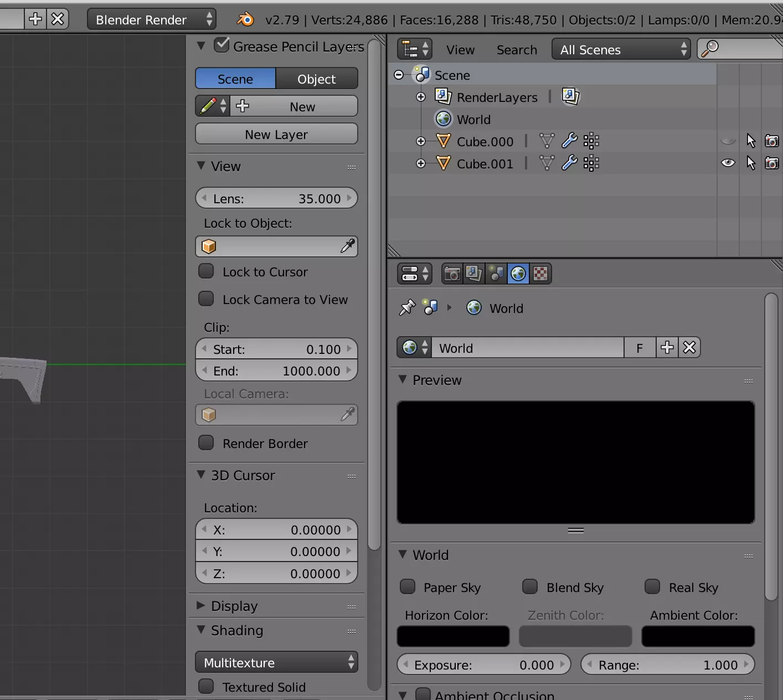Open the Texture properties checkerboard tab
783x700 pixels.
click(x=540, y=274)
